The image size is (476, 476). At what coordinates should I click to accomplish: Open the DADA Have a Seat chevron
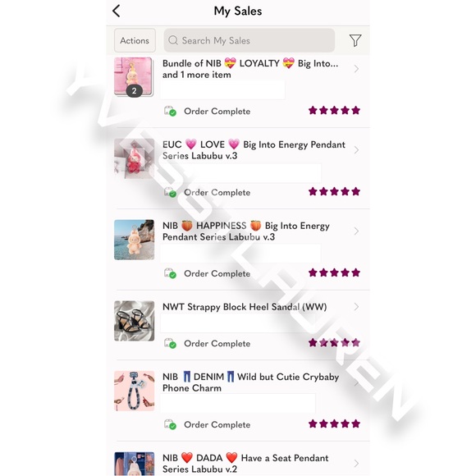pos(356,463)
